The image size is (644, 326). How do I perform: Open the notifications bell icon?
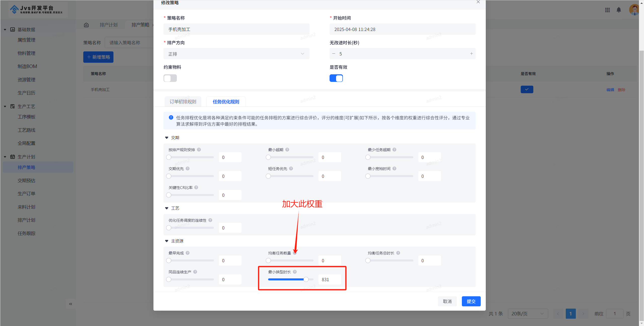click(x=619, y=10)
